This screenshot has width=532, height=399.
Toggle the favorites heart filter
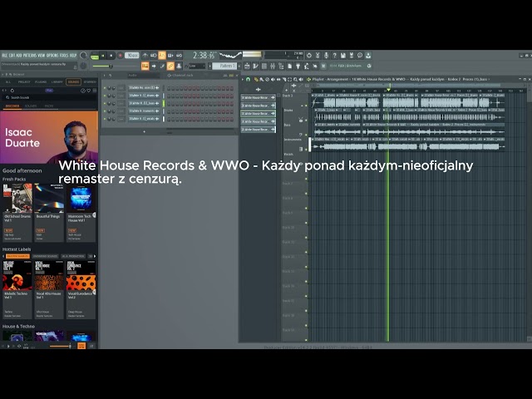coord(89,91)
